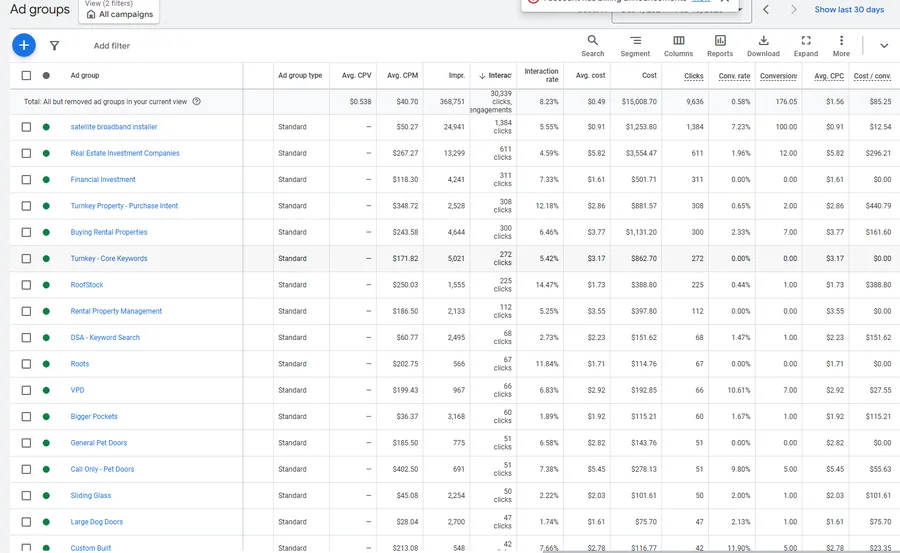Sort by the Avg. CPC column header
Viewport: 900px width, 553px height.
[x=829, y=76]
